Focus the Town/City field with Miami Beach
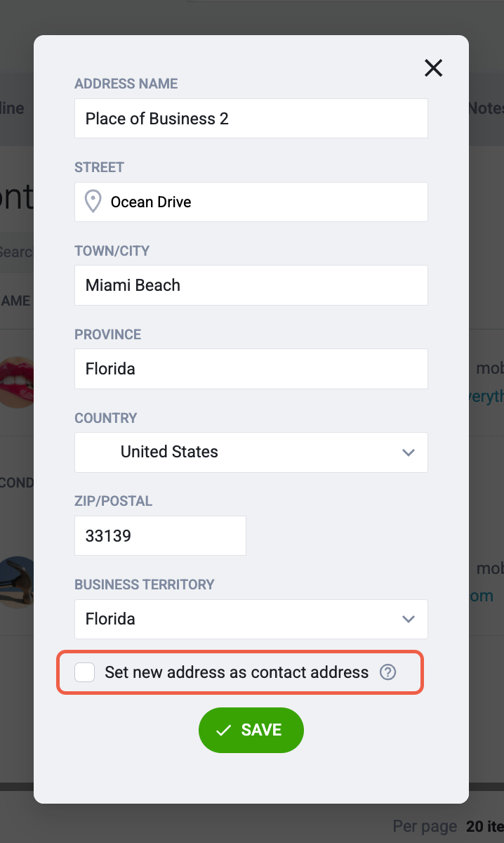This screenshot has height=843, width=504. coord(251,285)
